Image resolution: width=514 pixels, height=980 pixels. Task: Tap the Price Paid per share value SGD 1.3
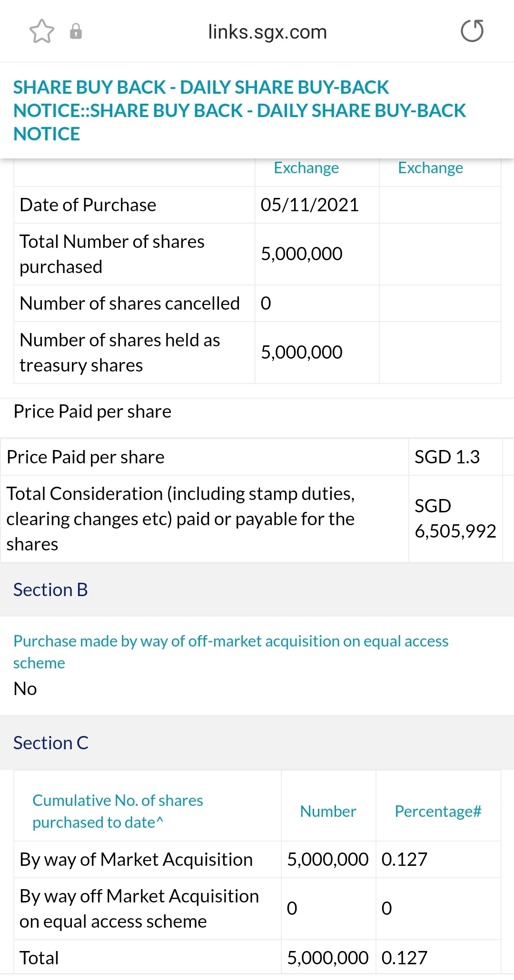coord(447,457)
